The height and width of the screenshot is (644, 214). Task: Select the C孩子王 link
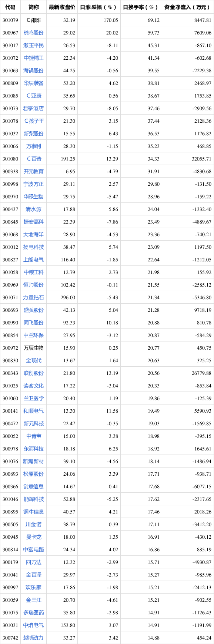pos(34,121)
